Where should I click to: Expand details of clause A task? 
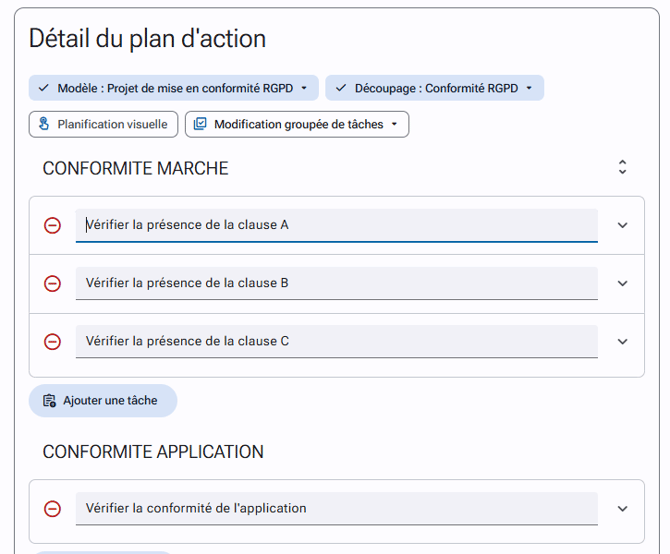tap(623, 225)
